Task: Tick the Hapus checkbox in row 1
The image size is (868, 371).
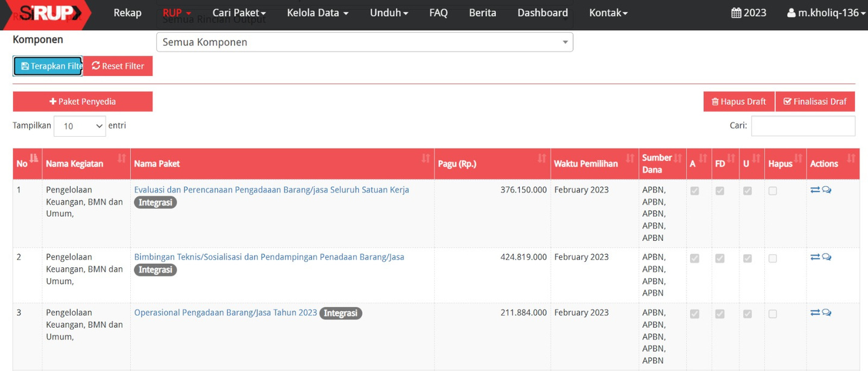Action: (x=773, y=191)
